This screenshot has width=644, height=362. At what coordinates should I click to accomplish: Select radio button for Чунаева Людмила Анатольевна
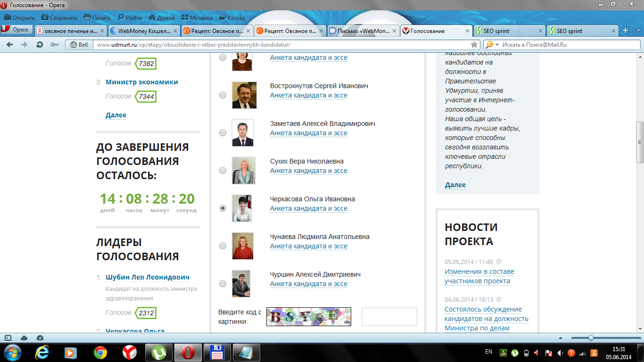coord(223,246)
